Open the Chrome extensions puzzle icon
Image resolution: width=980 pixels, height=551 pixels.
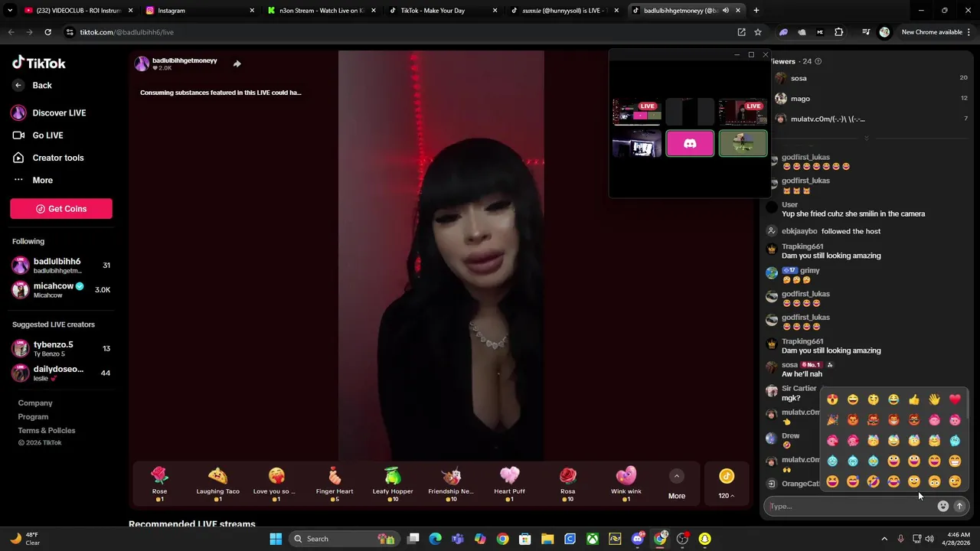(x=839, y=32)
